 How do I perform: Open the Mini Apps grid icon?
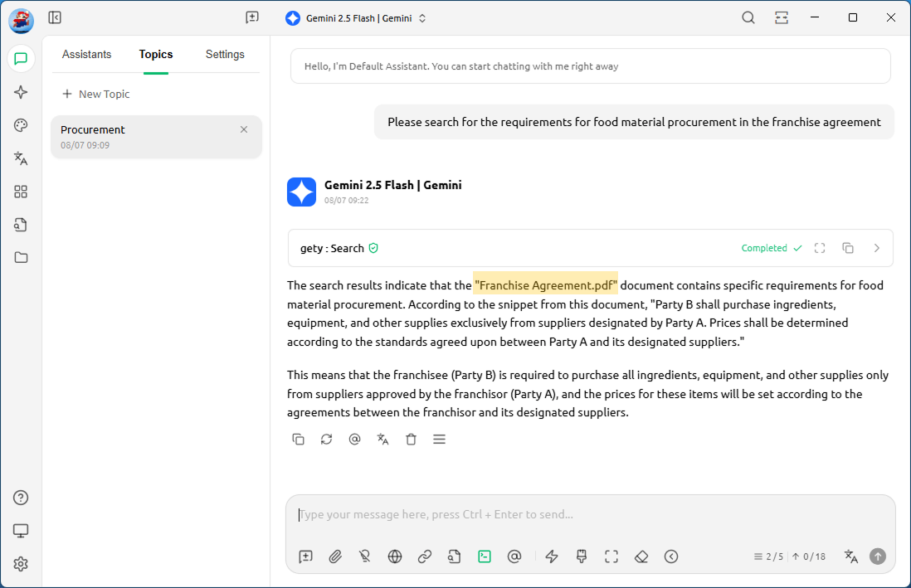tap(21, 192)
